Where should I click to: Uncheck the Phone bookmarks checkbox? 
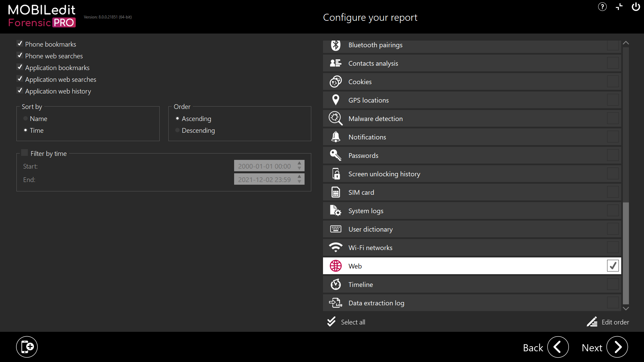[x=20, y=44]
